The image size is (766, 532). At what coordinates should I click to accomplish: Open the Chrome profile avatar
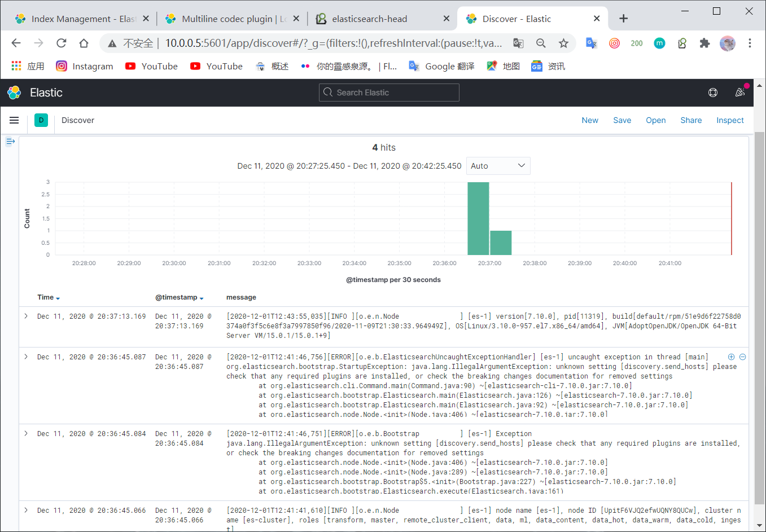(x=728, y=43)
